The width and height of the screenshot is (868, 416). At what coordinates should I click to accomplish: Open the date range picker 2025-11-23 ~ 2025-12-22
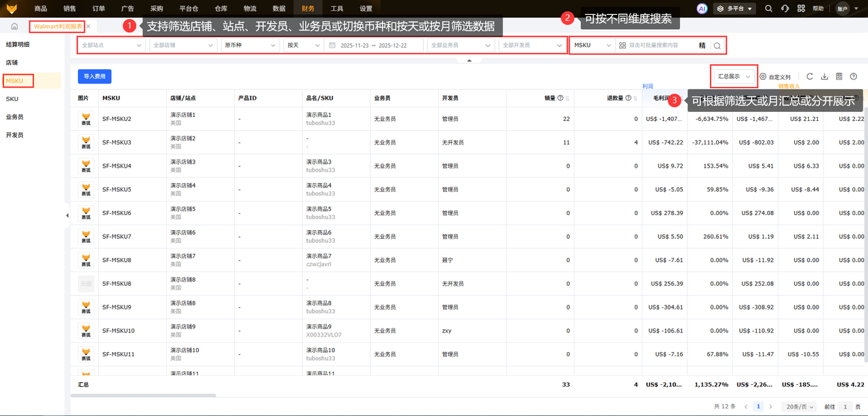pyautogui.click(x=374, y=45)
